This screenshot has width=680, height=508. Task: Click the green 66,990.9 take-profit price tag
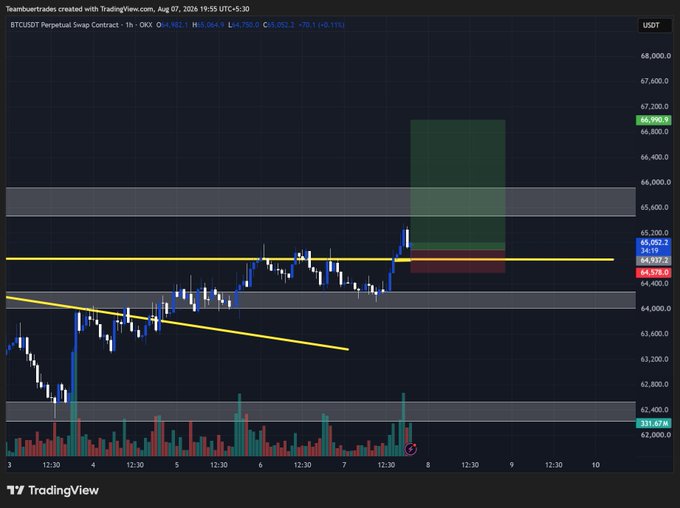coord(654,120)
